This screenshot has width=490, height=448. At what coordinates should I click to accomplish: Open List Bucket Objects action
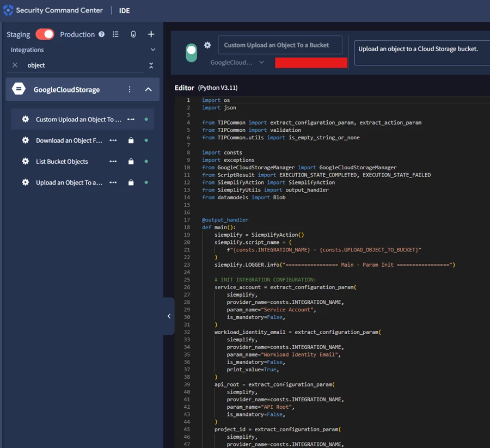pos(62,162)
